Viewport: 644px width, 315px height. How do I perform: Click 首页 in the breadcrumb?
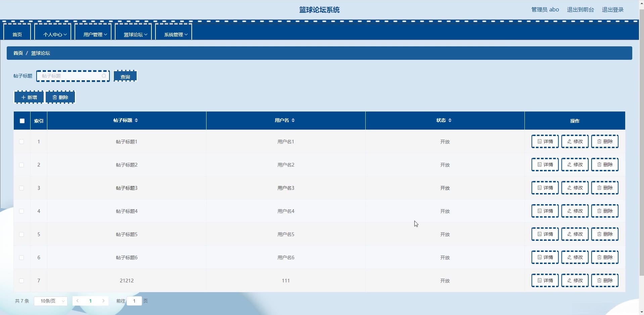[18, 53]
